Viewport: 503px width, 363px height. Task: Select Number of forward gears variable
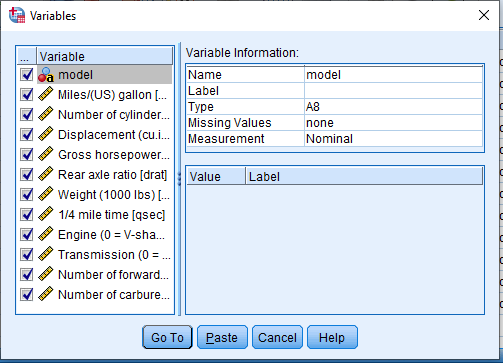click(105, 275)
